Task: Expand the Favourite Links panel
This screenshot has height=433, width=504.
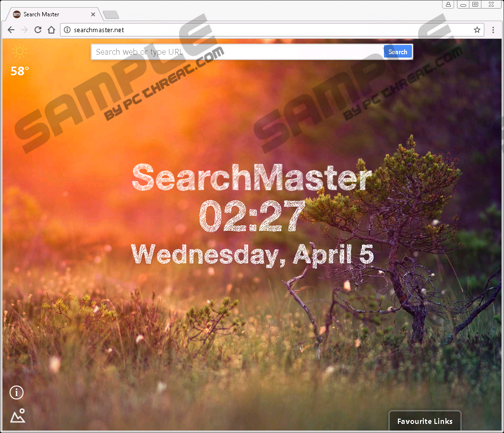Action: 425,421
